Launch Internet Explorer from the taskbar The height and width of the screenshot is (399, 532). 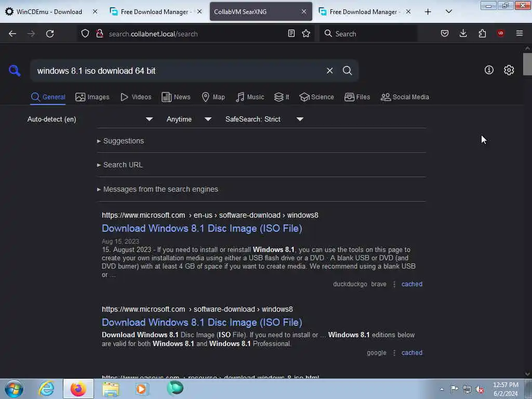(x=46, y=389)
